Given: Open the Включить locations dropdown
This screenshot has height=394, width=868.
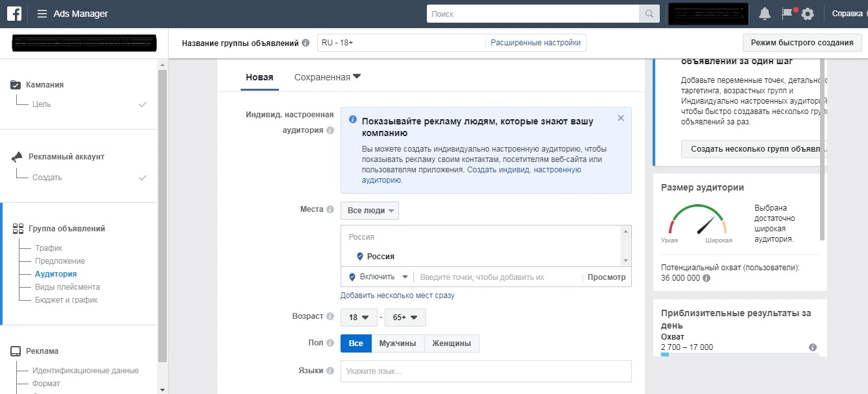Looking at the screenshot, I should click(x=377, y=276).
